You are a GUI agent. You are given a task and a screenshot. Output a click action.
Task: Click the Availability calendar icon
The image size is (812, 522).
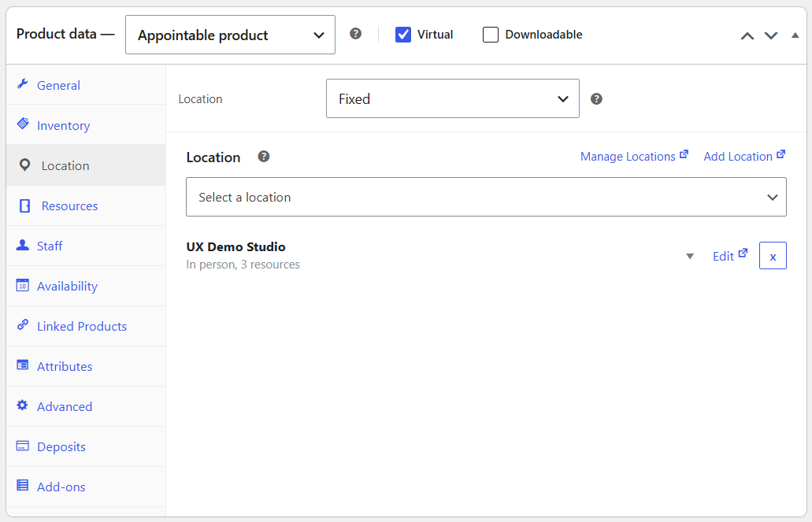(22, 285)
